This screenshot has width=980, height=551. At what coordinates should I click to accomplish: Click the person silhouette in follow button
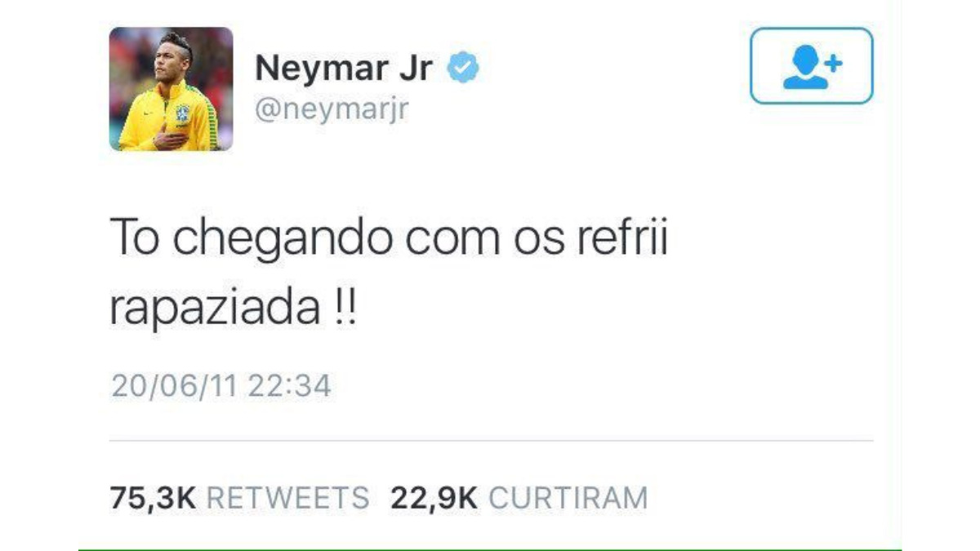(802, 70)
